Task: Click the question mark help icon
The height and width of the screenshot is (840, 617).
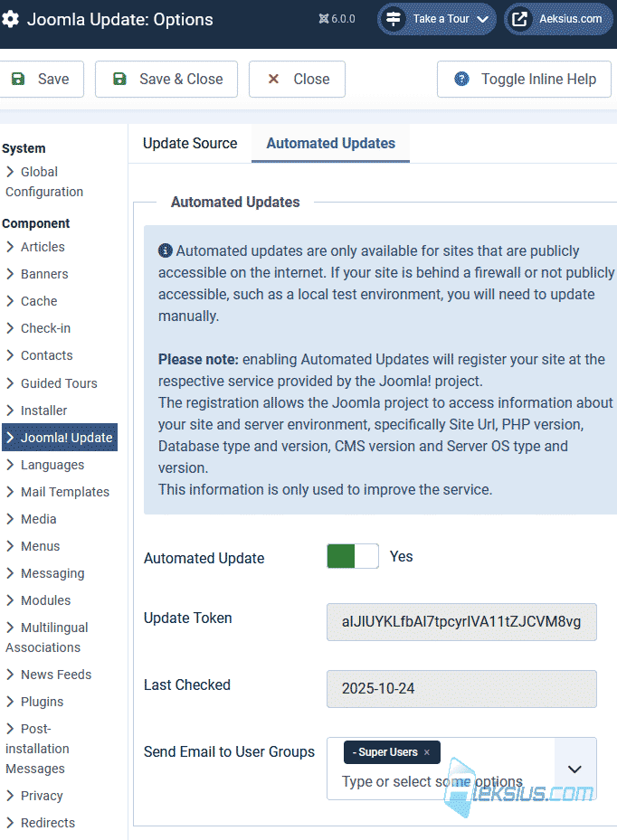Action: (x=461, y=80)
